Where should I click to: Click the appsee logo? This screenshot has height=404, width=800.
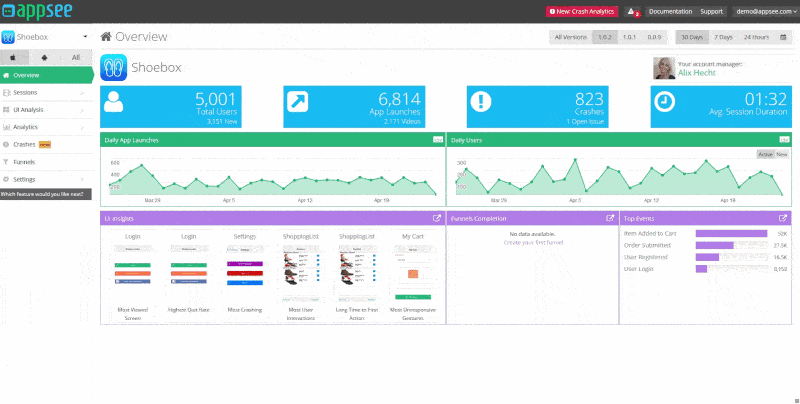37,11
